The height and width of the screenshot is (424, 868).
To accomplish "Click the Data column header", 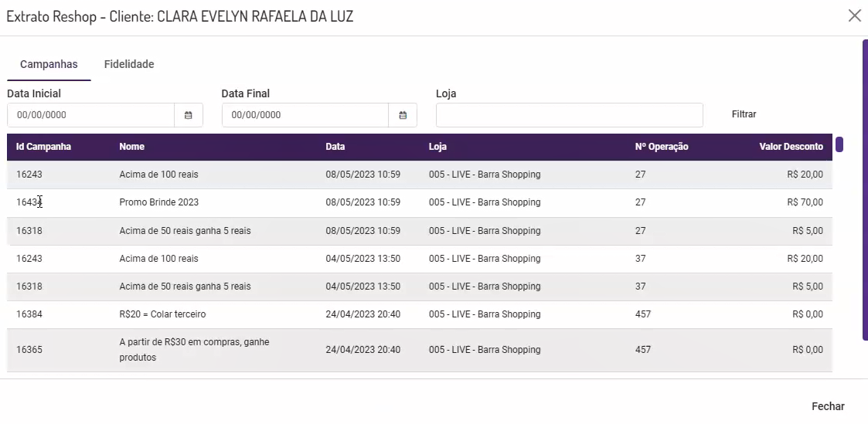I will pos(335,147).
